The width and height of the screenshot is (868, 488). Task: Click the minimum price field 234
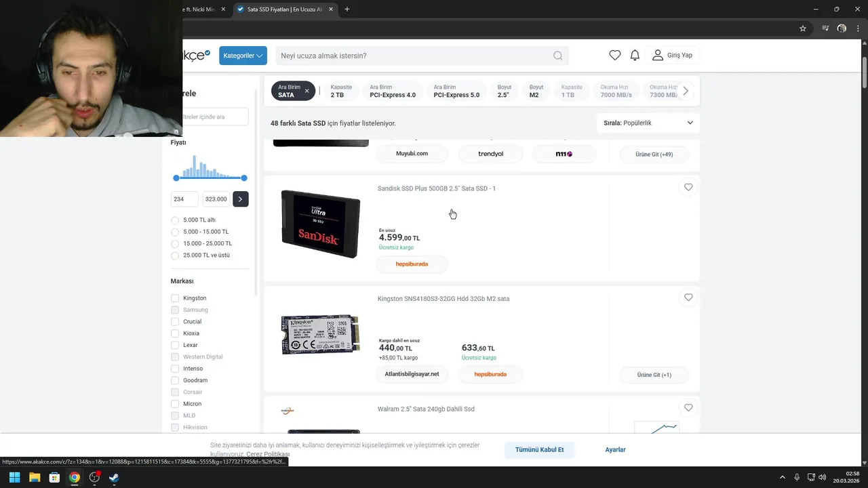184,199
